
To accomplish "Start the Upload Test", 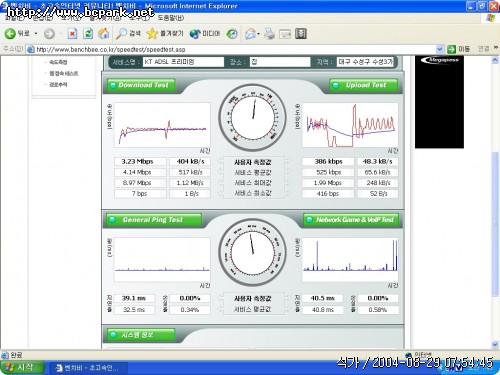I will coord(364,85).
